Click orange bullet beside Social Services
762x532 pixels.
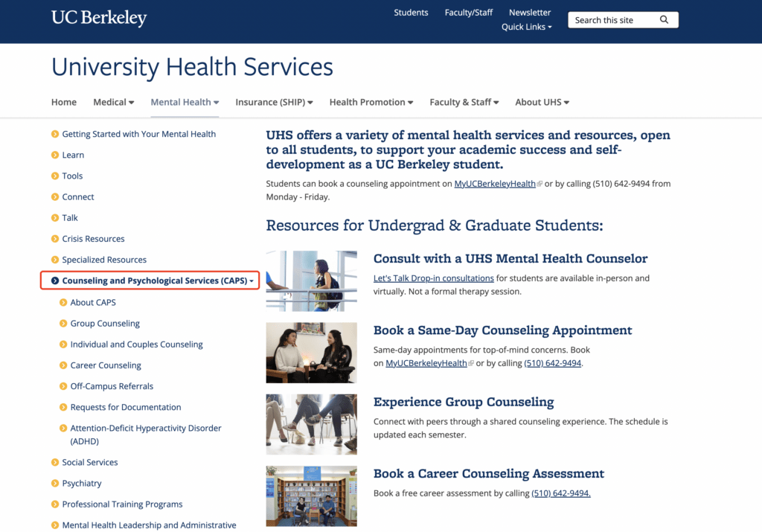coord(55,462)
